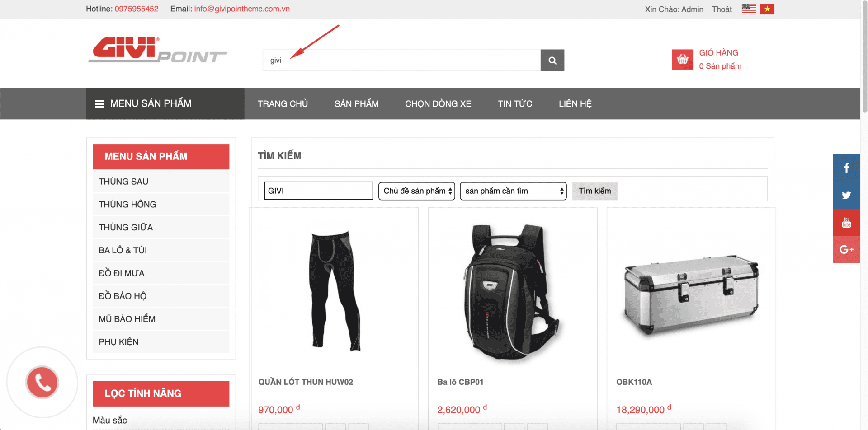Select ĐỒ BẢO HỘ category
This screenshot has height=430, width=868.
161,296
